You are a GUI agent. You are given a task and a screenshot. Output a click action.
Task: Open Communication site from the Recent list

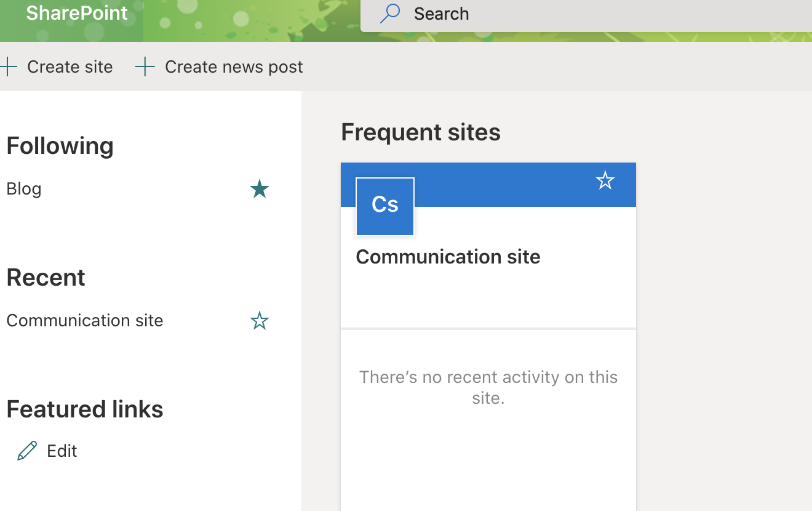85,320
